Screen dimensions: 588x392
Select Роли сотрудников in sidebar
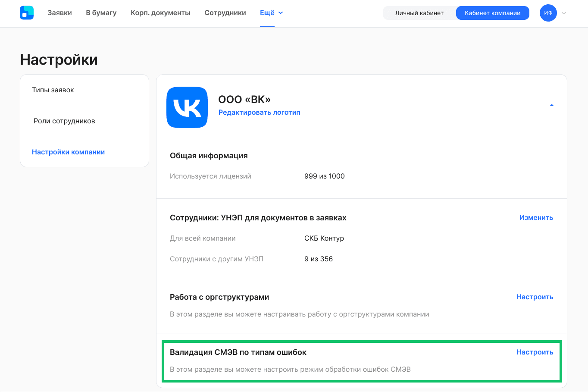click(84, 121)
